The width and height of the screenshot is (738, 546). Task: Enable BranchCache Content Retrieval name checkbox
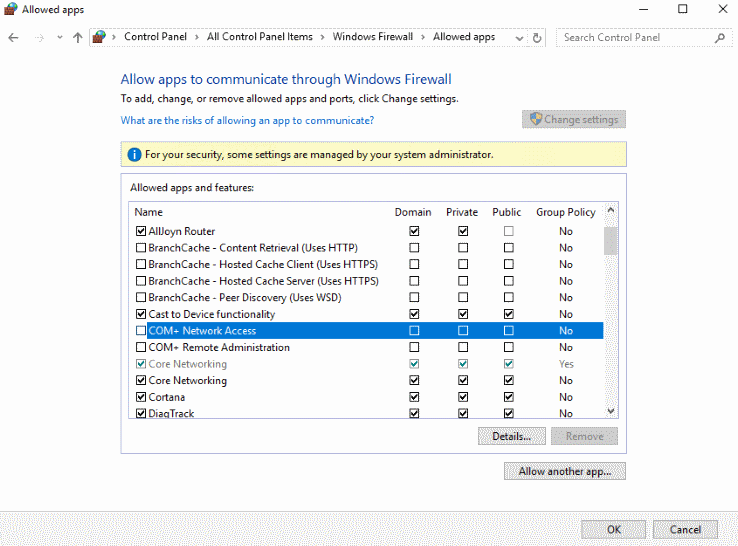pos(141,248)
